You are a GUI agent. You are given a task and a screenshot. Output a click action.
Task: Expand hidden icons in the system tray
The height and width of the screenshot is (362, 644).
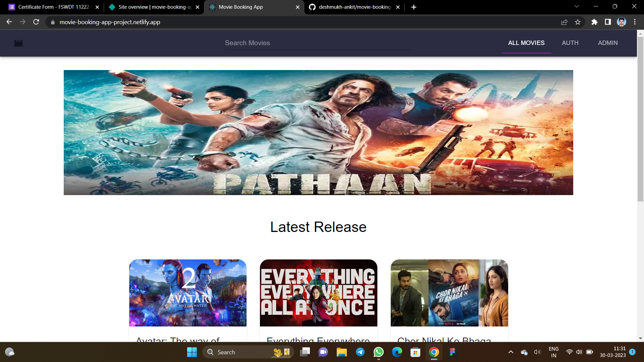click(511, 352)
